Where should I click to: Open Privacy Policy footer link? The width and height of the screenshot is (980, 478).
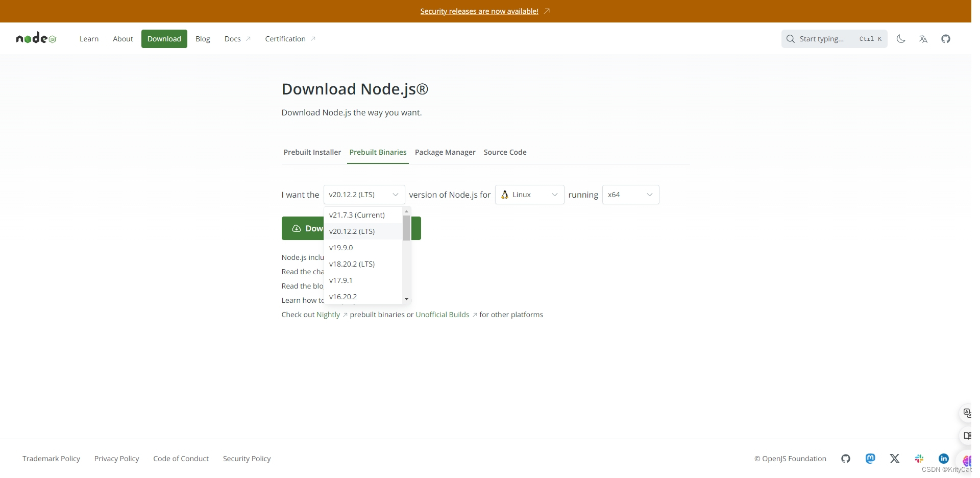(x=116, y=459)
